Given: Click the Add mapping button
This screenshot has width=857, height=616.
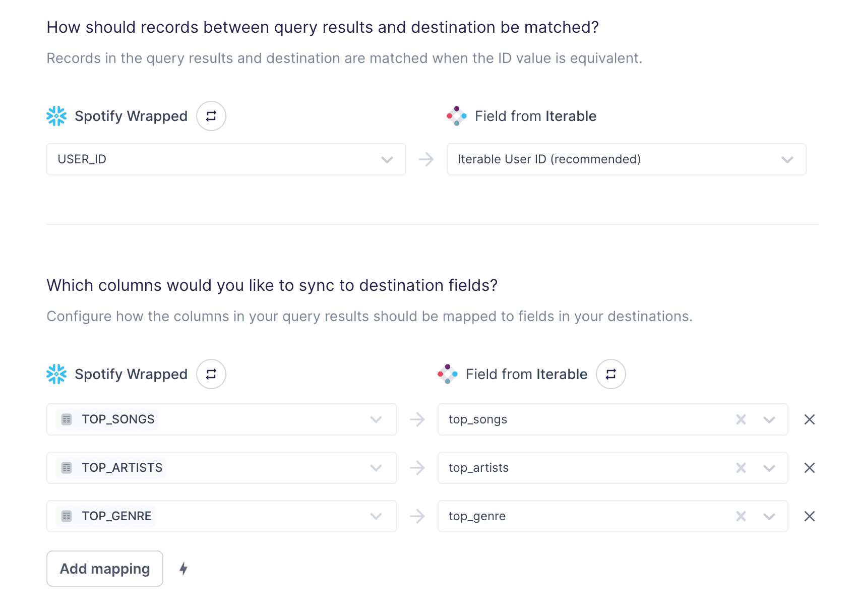Looking at the screenshot, I should tap(105, 569).
